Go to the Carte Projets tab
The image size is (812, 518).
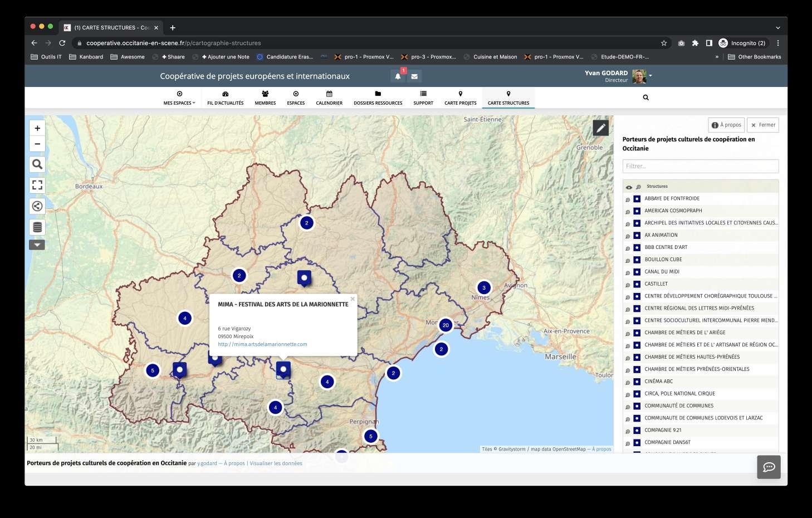click(x=460, y=97)
